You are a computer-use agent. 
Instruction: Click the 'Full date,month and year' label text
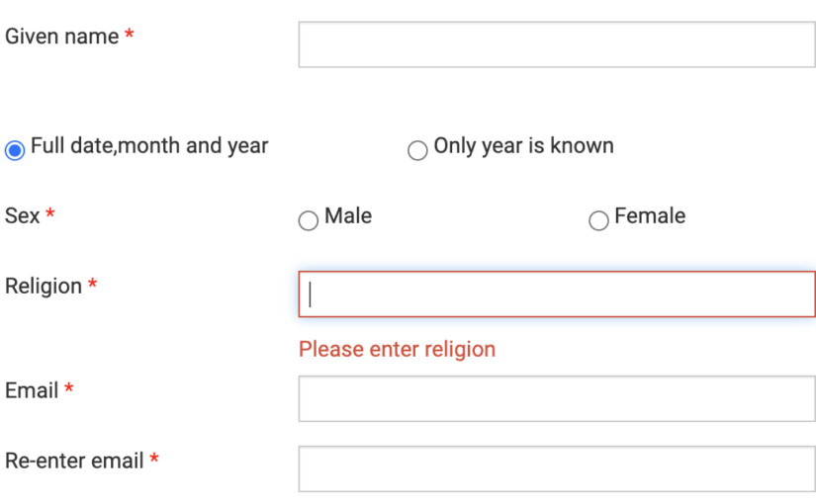(x=149, y=145)
